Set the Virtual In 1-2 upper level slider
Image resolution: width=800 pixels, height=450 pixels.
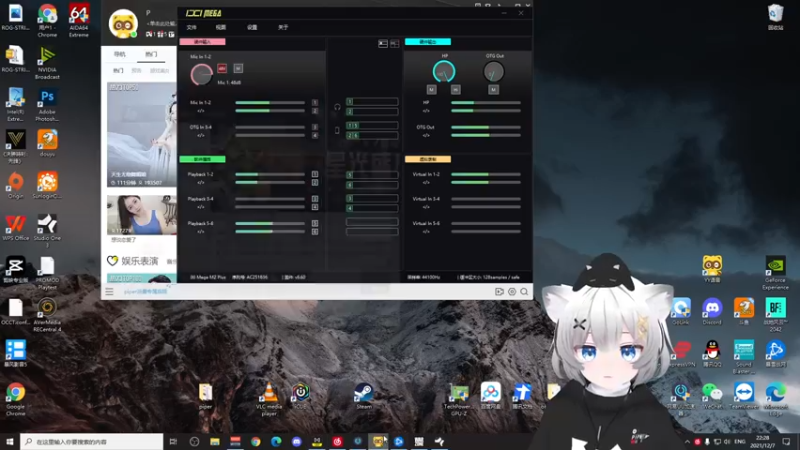coord(486,174)
